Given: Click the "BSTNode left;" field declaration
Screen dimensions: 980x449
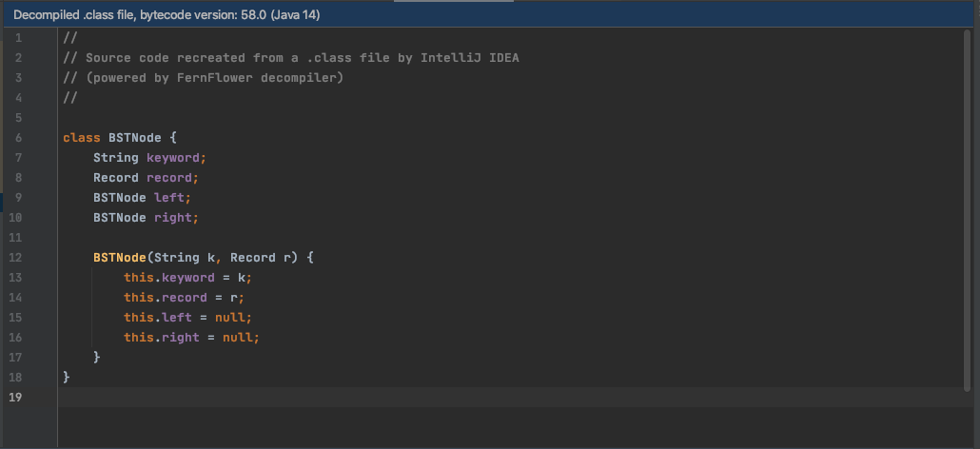Looking at the screenshot, I should (x=143, y=197).
